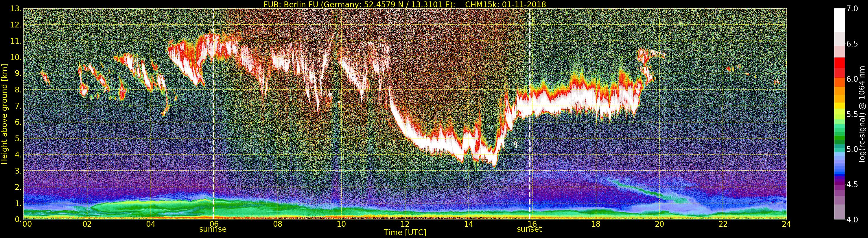Click the time axis tick '24'
868x238 pixels.
click(786, 224)
